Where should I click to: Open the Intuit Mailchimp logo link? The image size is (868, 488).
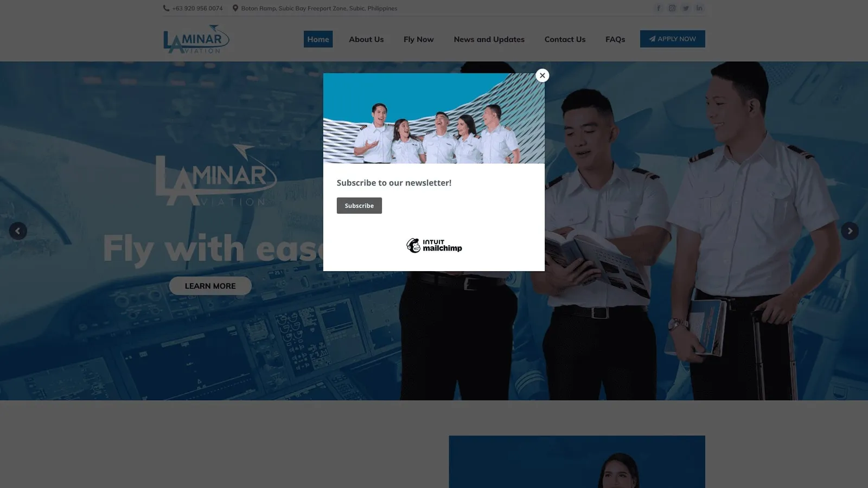coord(434,246)
